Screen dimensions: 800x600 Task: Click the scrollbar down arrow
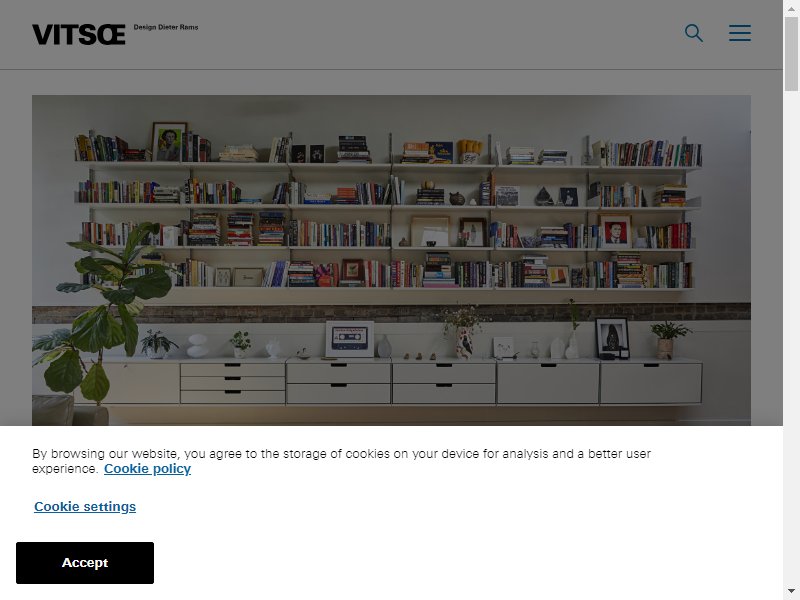791,593
